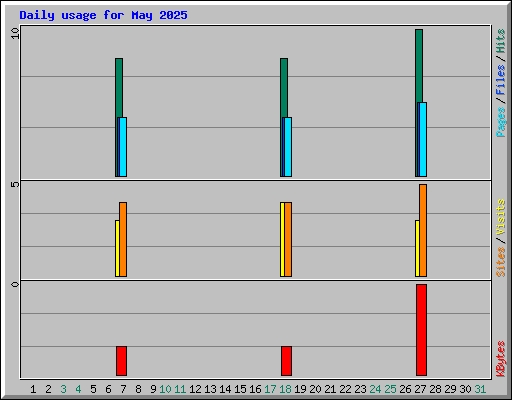Click green weekend day label '10'
Viewport: 512px width, 400px height.
(165, 389)
